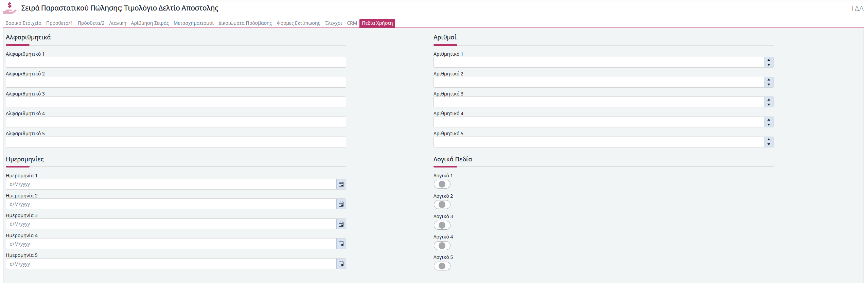Select the Αρίθμηση Σειράς tab
This screenshot has width=868, height=283.
[x=150, y=23]
